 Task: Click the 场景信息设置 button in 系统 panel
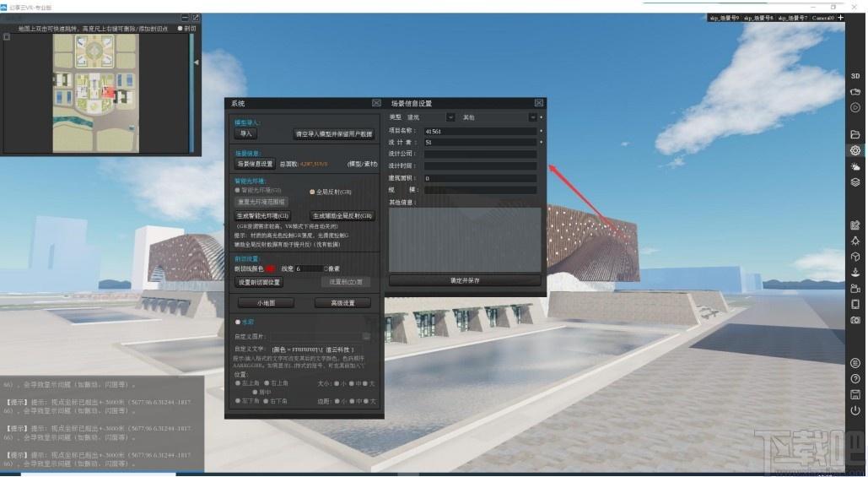point(256,164)
